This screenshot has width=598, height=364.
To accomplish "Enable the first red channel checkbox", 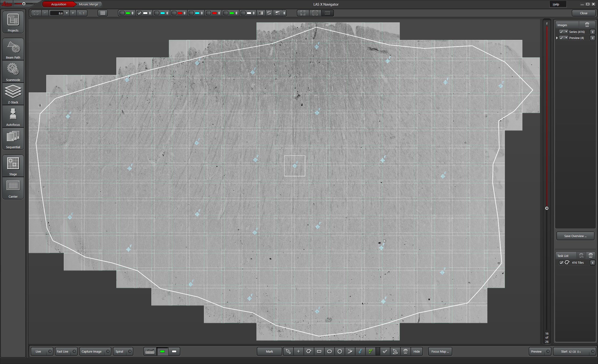I will (x=174, y=13).
